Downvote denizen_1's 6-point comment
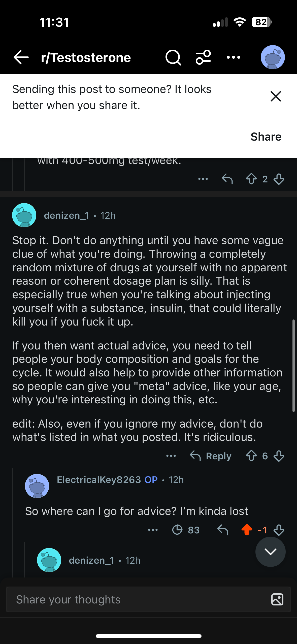 pos(279,456)
